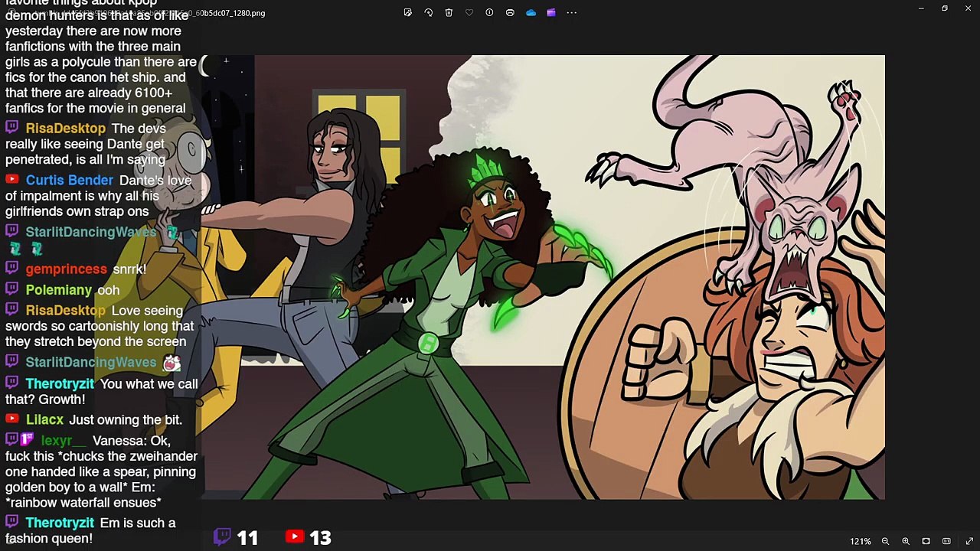Open the OneDrive cloud icon

tap(531, 12)
